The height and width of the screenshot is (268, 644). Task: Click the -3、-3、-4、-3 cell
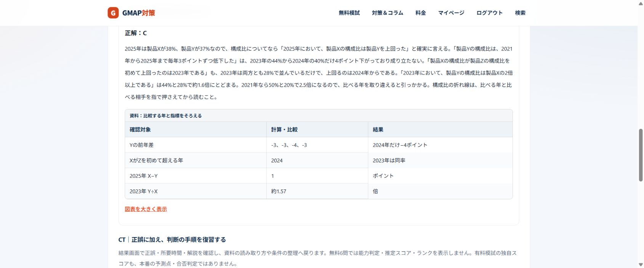(x=317, y=145)
